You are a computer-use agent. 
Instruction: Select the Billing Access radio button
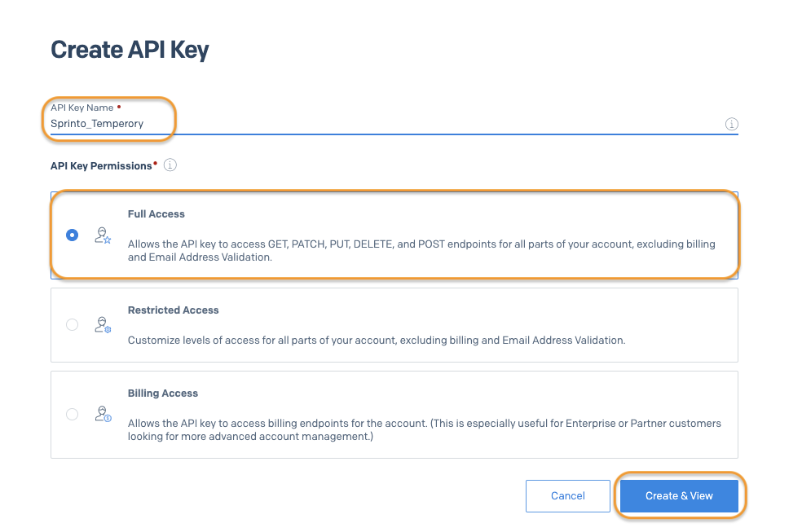[72, 414]
